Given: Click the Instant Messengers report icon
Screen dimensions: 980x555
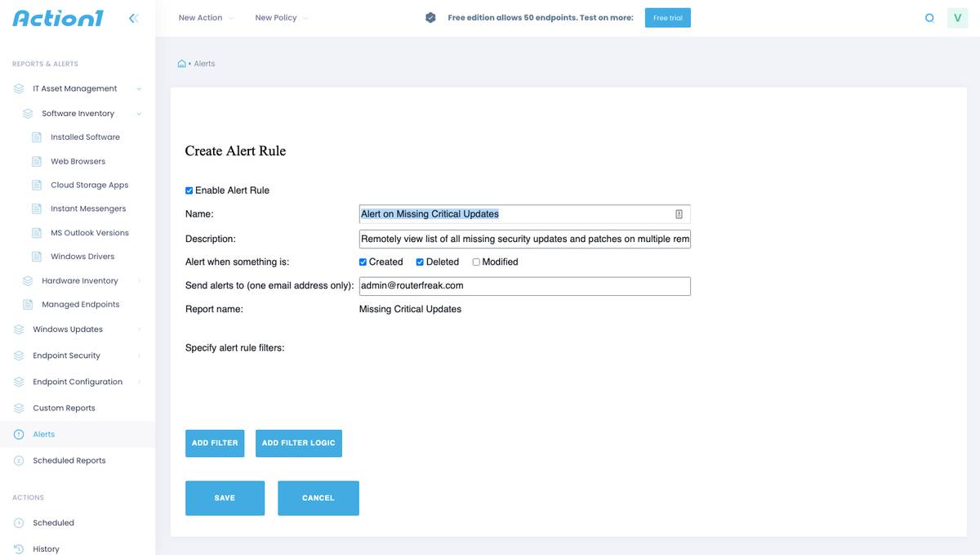Looking at the screenshot, I should click(x=37, y=208).
